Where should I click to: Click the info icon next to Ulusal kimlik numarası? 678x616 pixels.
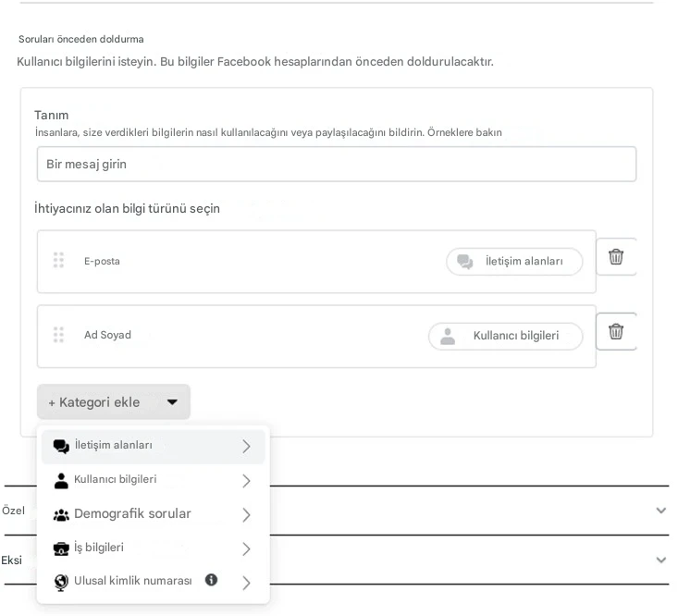tap(211, 580)
